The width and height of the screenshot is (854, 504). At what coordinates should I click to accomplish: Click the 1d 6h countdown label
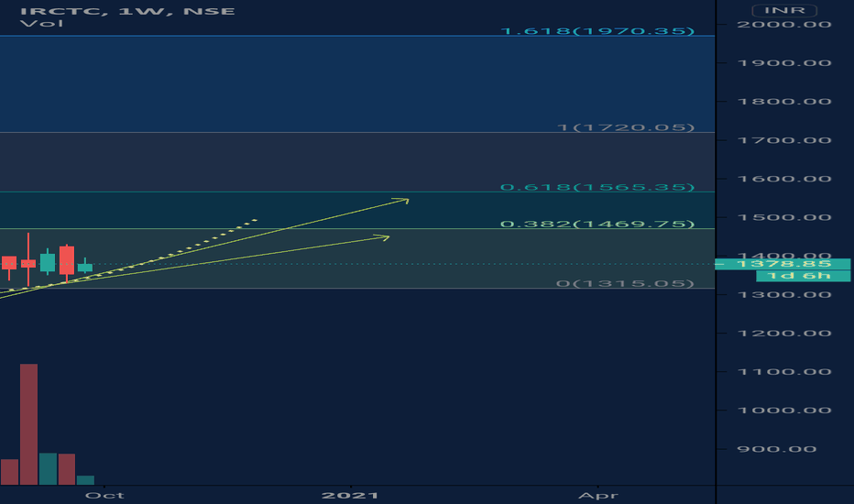(x=804, y=276)
